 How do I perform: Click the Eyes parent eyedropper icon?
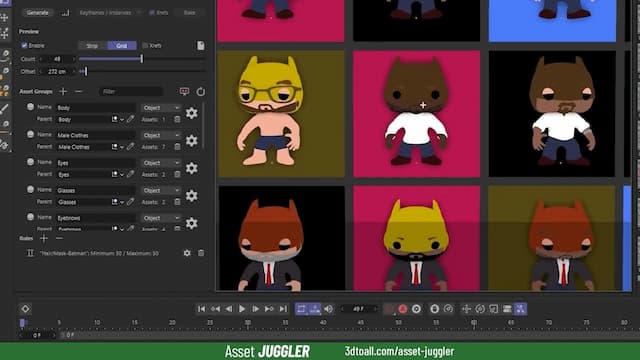click(130, 174)
